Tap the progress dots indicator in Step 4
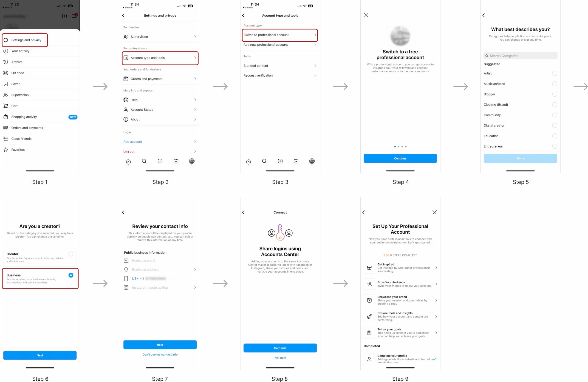The width and height of the screenshot is (588, 382). click(400, 146)
